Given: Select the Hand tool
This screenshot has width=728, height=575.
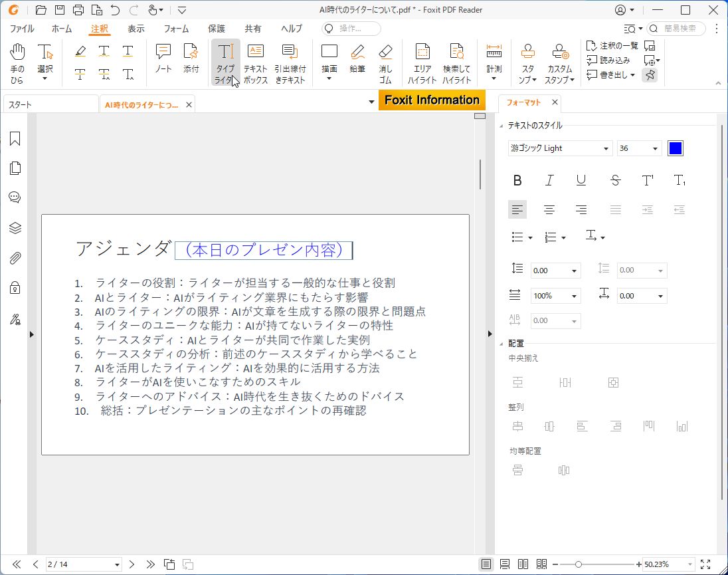Looking at the screenshot, I should coord(17,63).
